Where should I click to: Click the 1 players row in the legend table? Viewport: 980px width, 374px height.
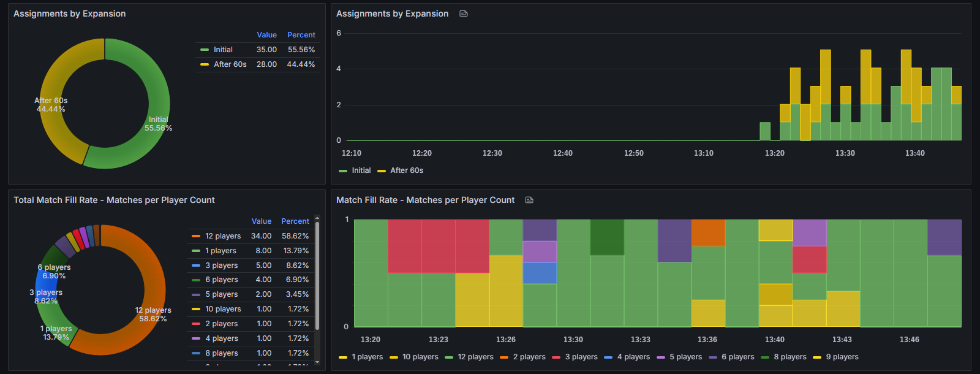click(221, 251)
